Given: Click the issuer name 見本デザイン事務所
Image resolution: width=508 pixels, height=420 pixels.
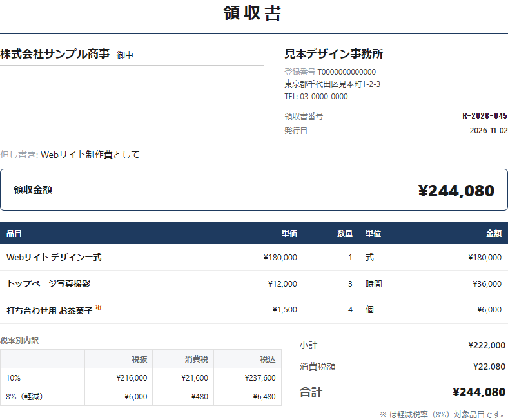Looking at the screenshot, I should point(334,53).
